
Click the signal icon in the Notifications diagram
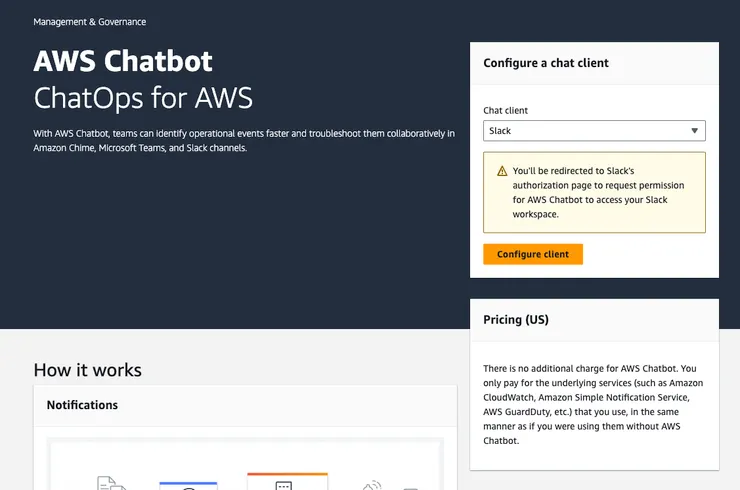[372, 484]
